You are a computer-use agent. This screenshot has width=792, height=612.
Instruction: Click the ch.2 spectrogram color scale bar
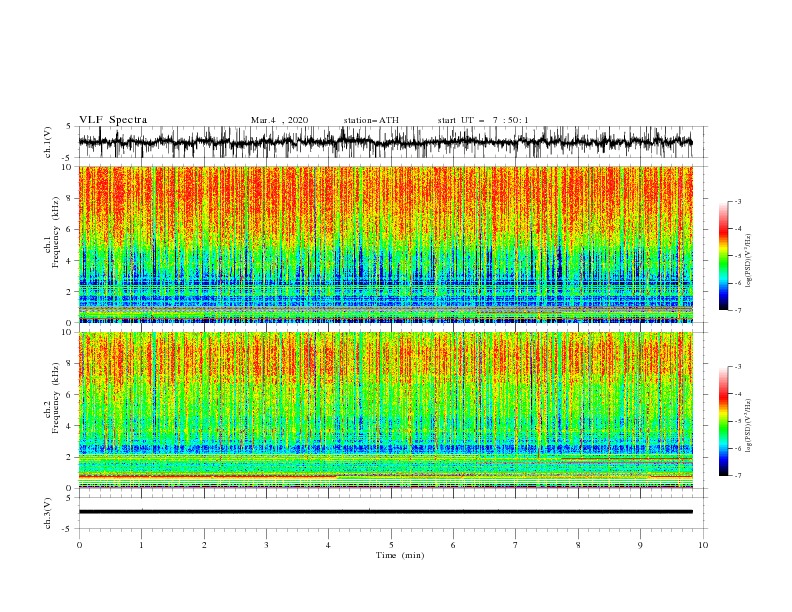click(723, 421)
